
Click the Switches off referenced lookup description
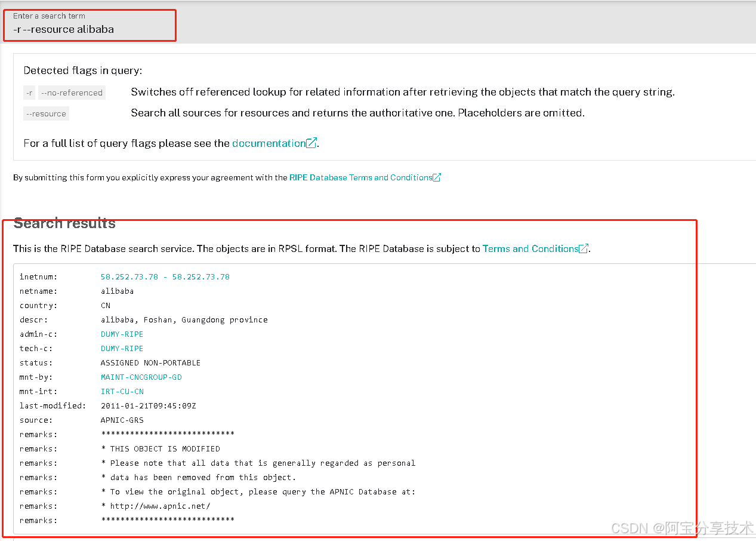click(403, 92)
